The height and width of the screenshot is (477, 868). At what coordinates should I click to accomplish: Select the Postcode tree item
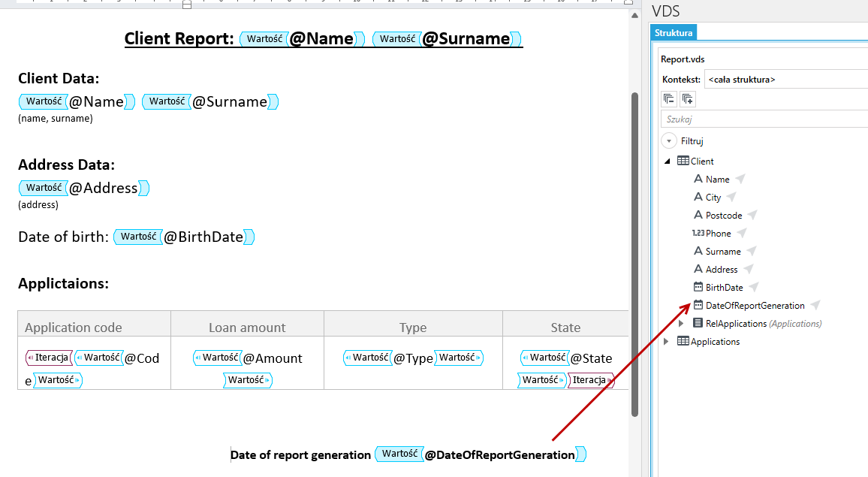[724, 216]
